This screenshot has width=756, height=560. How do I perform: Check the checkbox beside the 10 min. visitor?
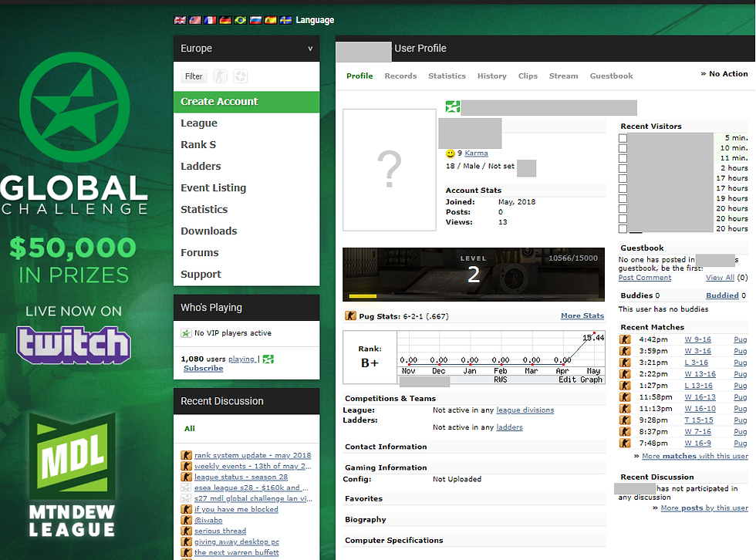coord(623,147)
